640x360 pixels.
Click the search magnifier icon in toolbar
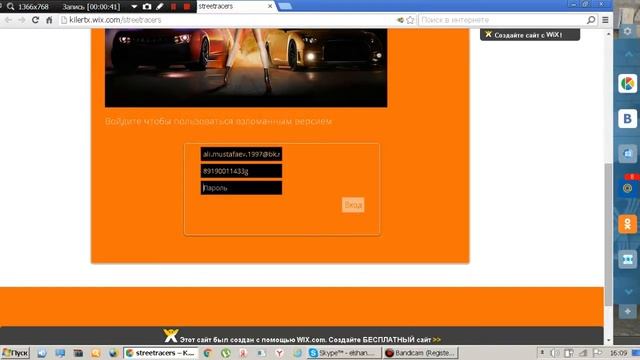tap(591, 20)
